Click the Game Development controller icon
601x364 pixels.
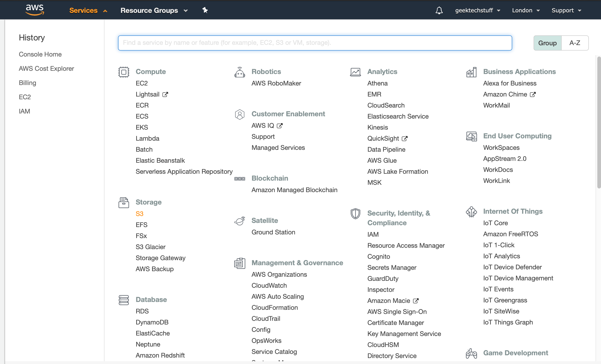pyautogui.click(x=471, y=353)
